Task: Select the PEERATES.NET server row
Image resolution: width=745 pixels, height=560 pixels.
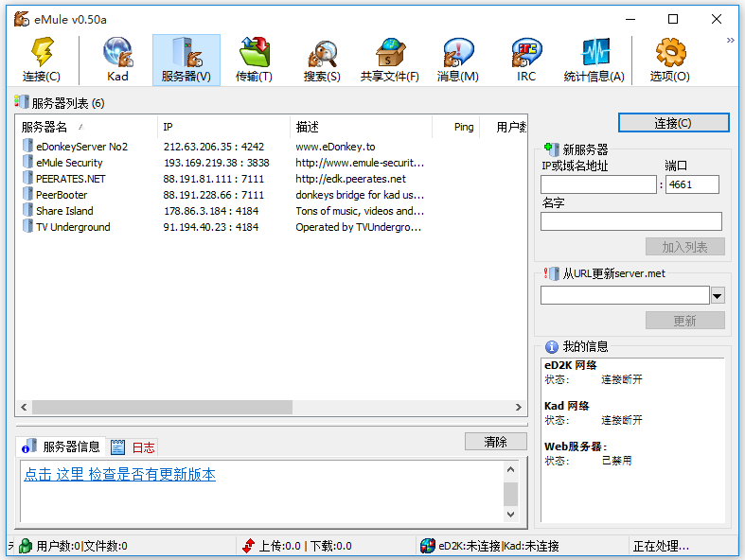Action: [x=71, y=179]
